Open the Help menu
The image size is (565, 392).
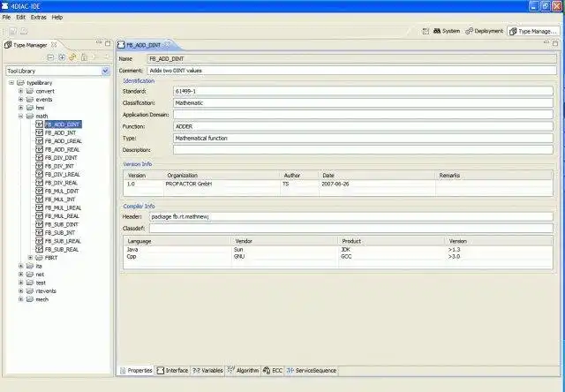click(56, 18)
